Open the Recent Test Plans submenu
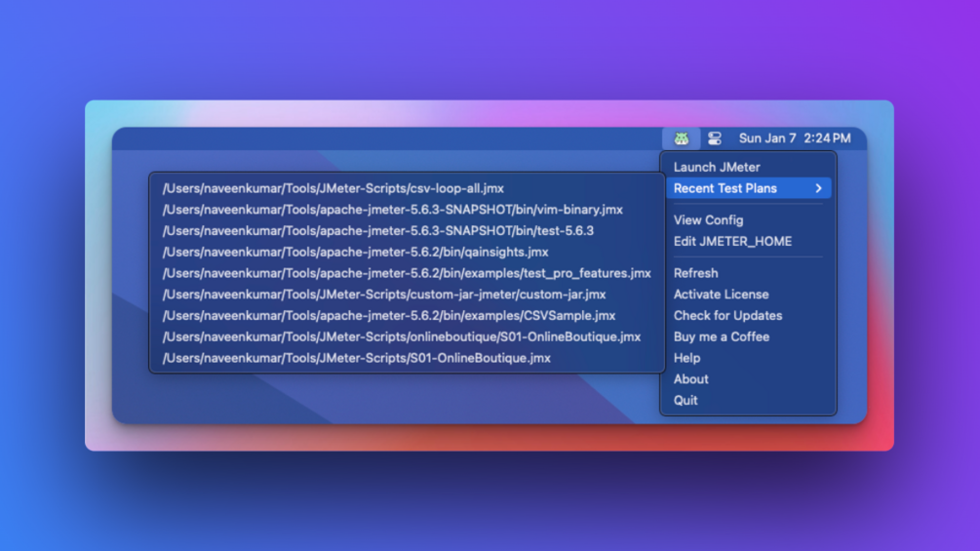The image size is (980, 551). coord(749,188)
